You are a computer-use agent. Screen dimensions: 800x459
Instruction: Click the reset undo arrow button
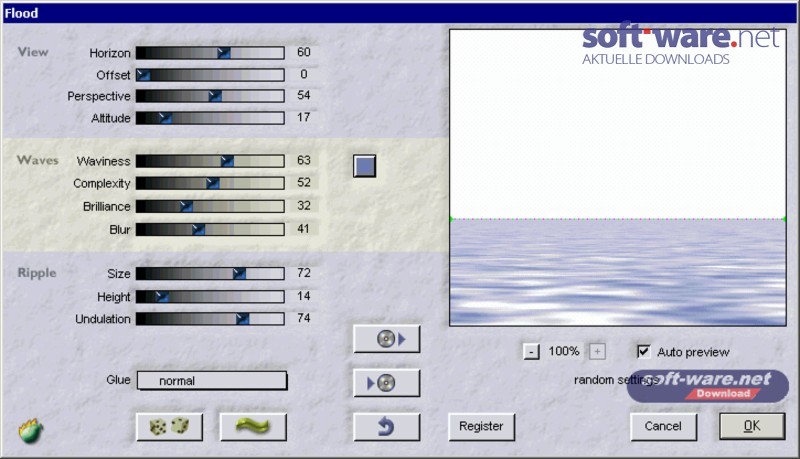pyautogui.click(x=387, y=427)
